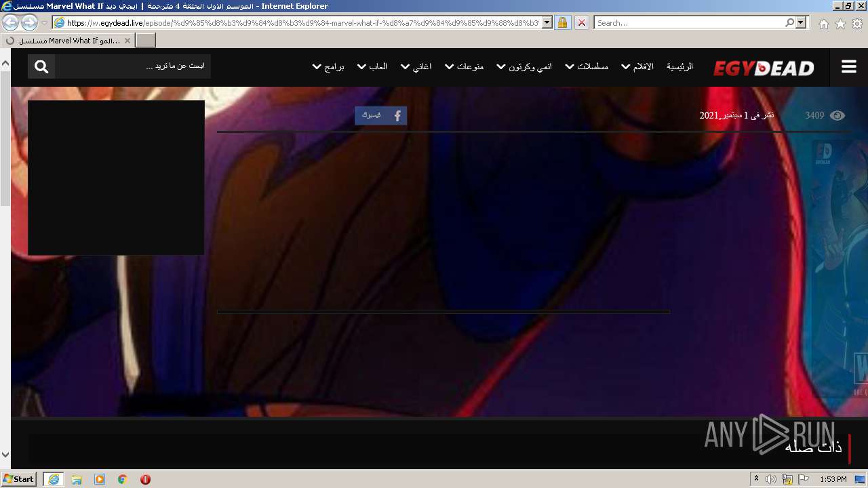Open the IE Home icon
The width and height of the screenshot is (868, 488).
[823, 24]
